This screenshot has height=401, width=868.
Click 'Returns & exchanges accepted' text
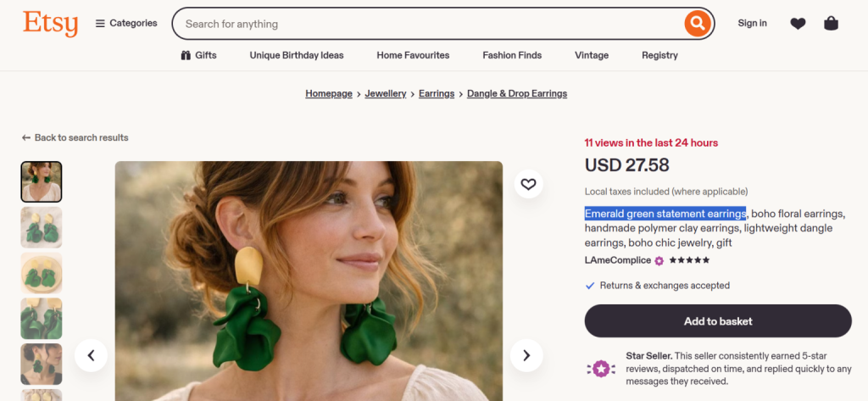[x=665, y=286]
